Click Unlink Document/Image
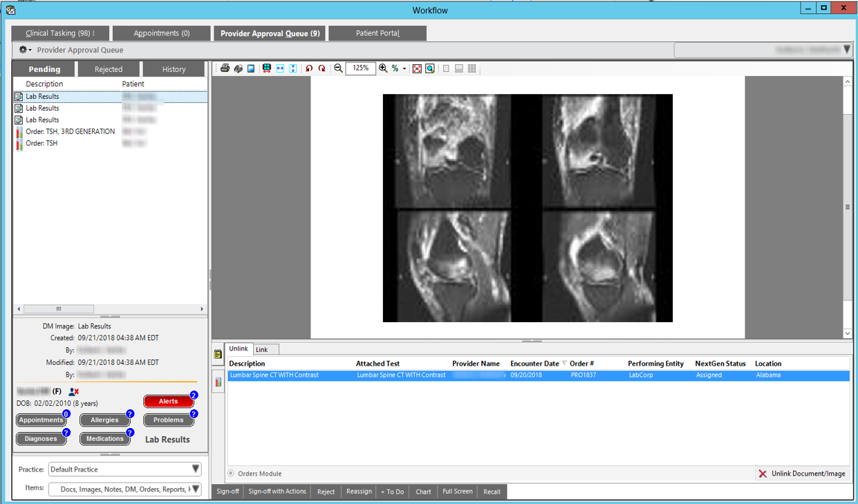Screen dimensions: 858x504 802,474
